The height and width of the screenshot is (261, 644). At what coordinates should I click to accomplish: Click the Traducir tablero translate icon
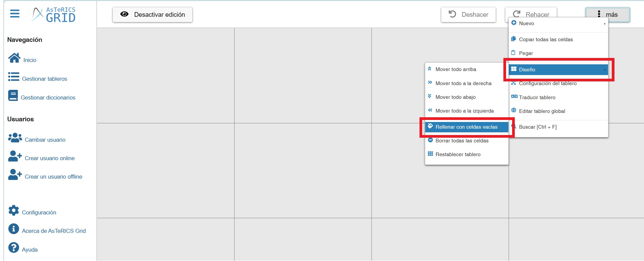[x=514, y=96]
